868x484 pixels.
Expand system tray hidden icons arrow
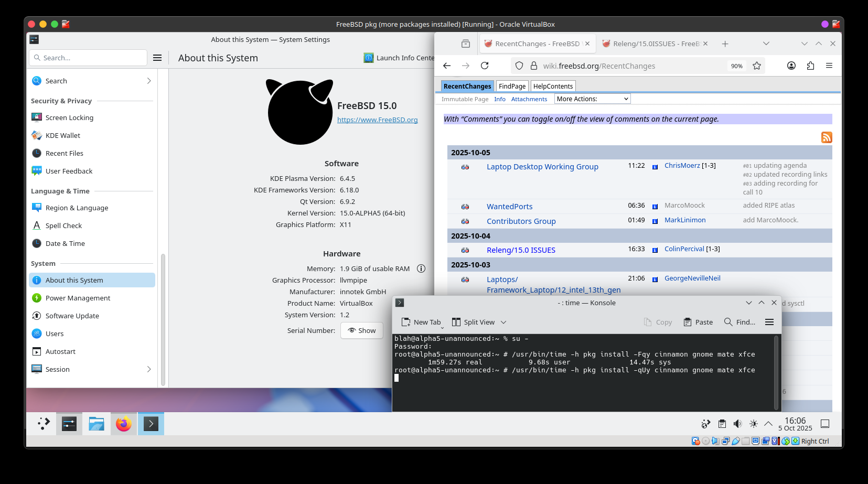pyautogui.click(x=768, y=424)
